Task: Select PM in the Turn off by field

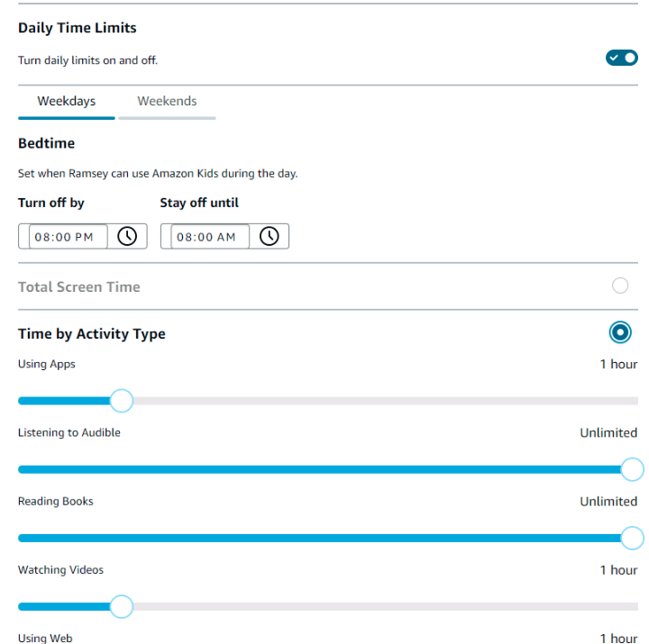Action: click(85, 237)
